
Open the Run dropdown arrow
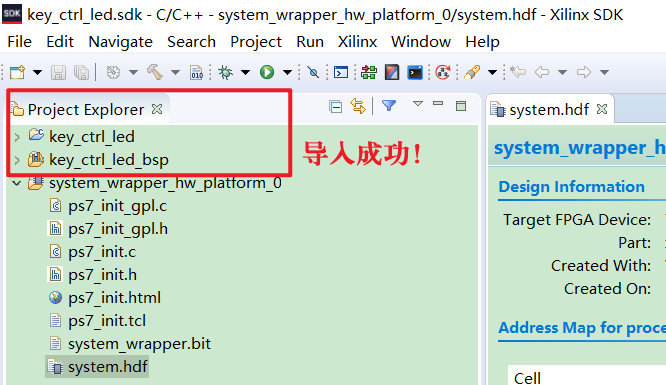click(x=288, y=73)
